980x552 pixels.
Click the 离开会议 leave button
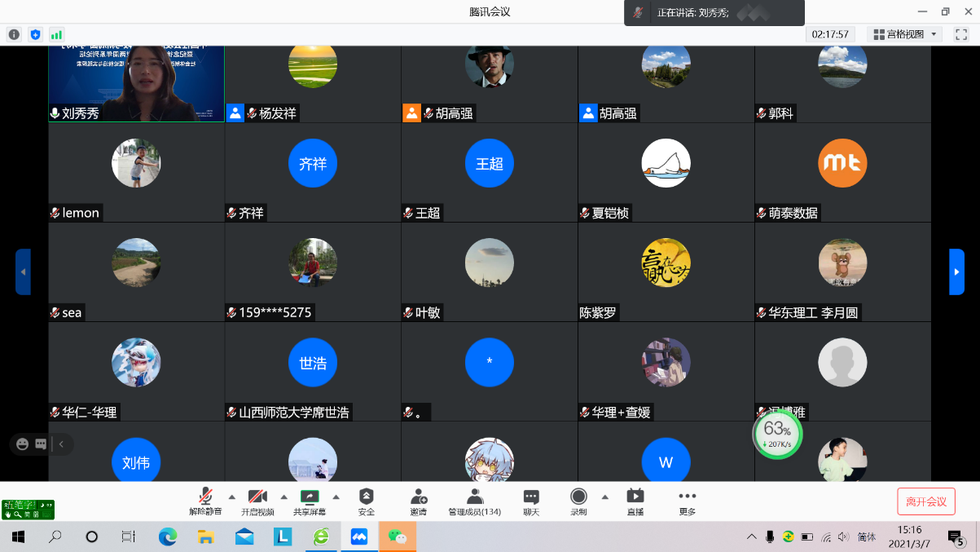pos(926,501)
